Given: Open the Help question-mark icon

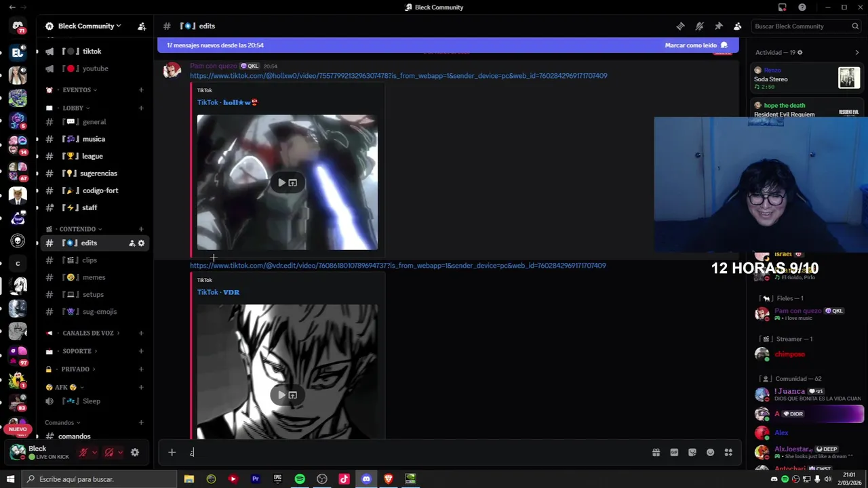Looking at the screenshot, I should (802, 7).
